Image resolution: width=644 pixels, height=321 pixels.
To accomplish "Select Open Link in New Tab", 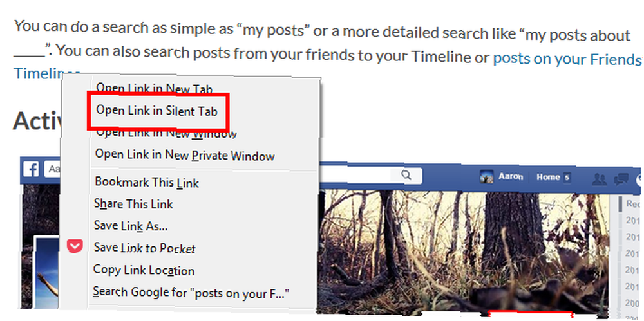I will click(x=155, y=88).
